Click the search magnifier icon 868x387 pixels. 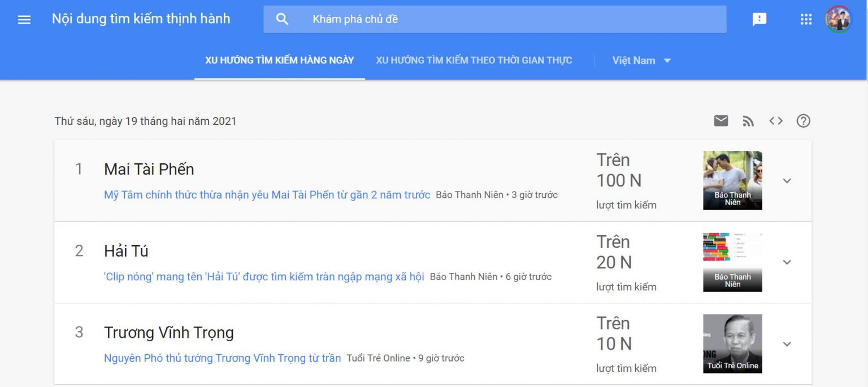[282, 19]
